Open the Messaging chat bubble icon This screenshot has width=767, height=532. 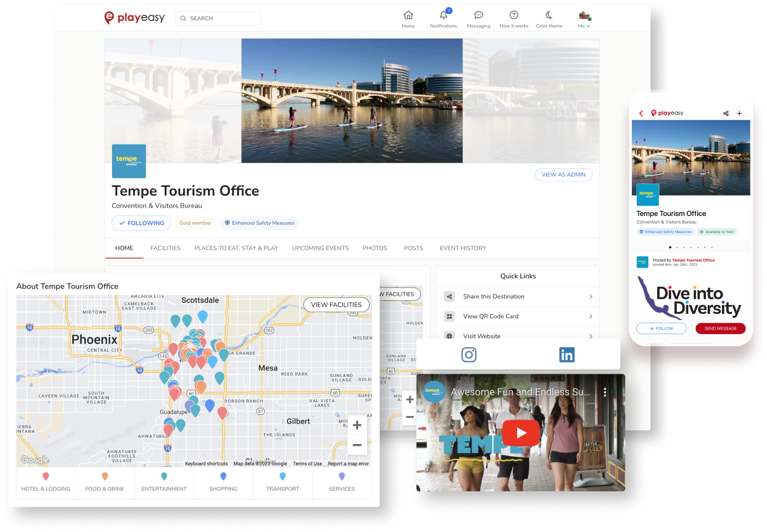tap(479, 15)
